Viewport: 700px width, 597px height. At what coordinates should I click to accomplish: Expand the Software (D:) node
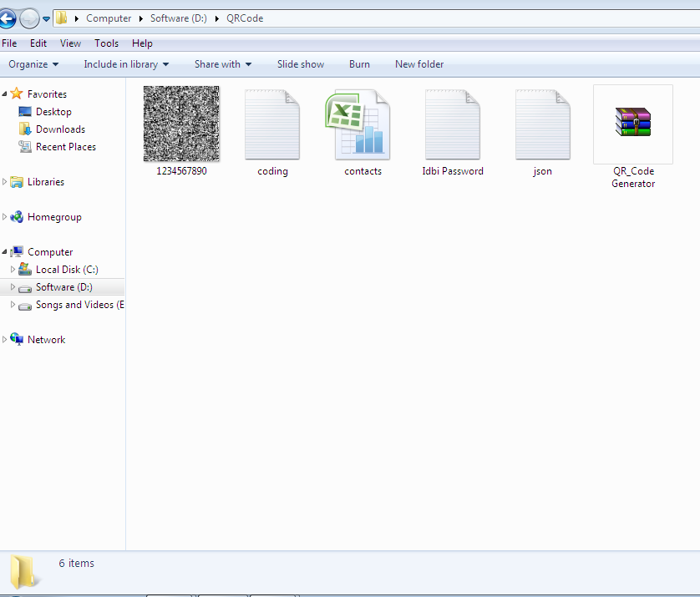coord(13,286)
